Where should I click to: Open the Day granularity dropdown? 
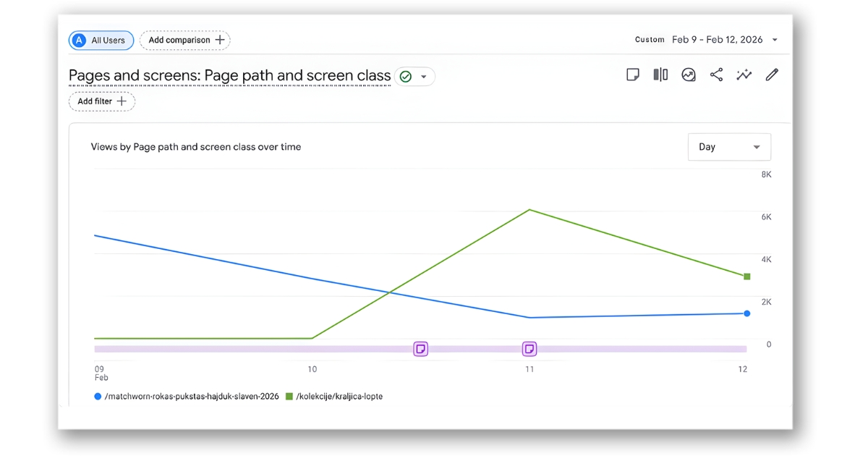click(x=729, y=147)
